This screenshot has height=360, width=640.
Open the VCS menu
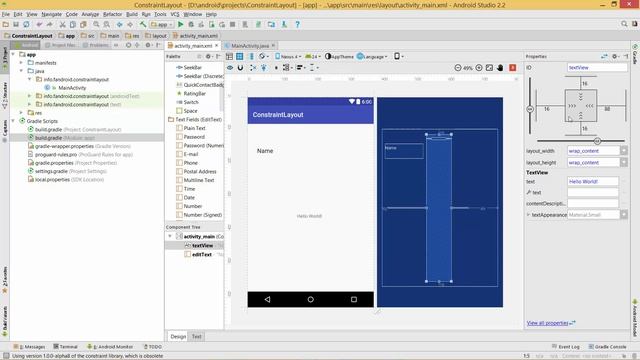(x=175, y=14)
